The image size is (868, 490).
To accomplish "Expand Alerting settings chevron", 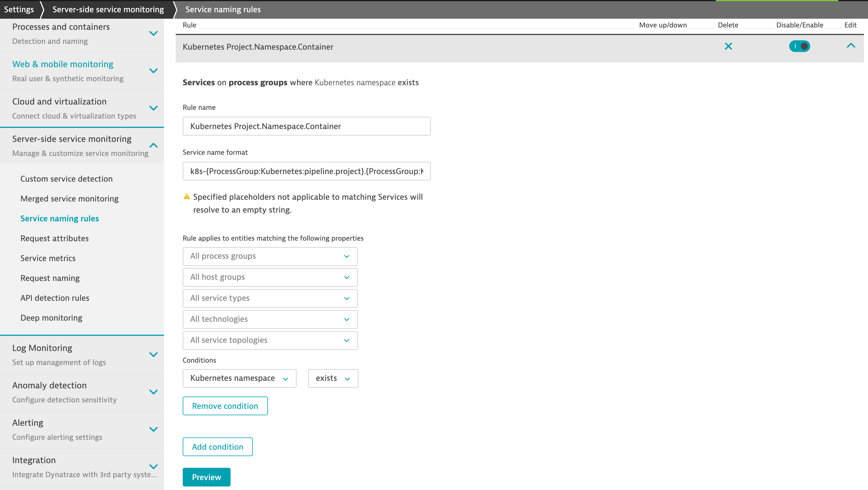I will (153, 429).
